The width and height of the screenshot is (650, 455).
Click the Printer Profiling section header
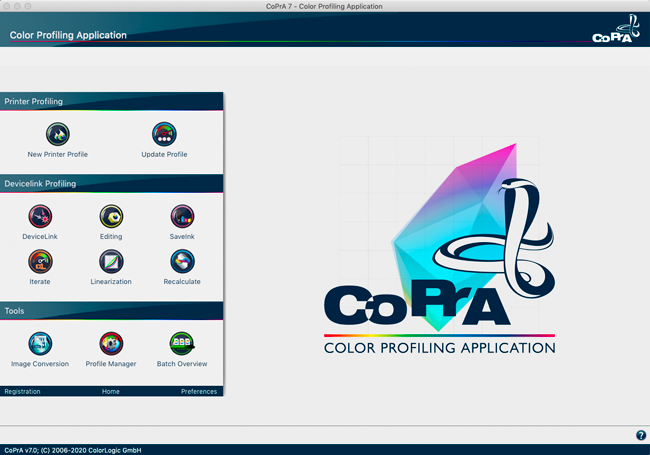coord(112,101)
